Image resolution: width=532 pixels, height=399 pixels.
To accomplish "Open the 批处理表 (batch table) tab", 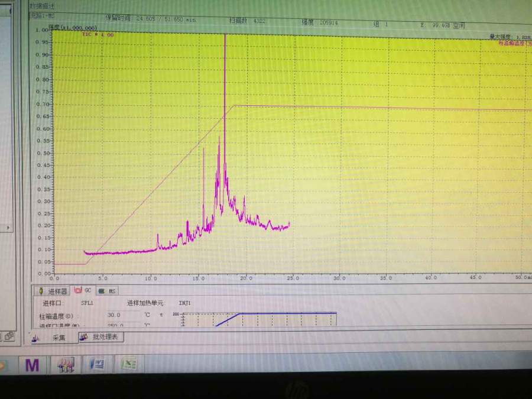I will [x=100, y=337].
